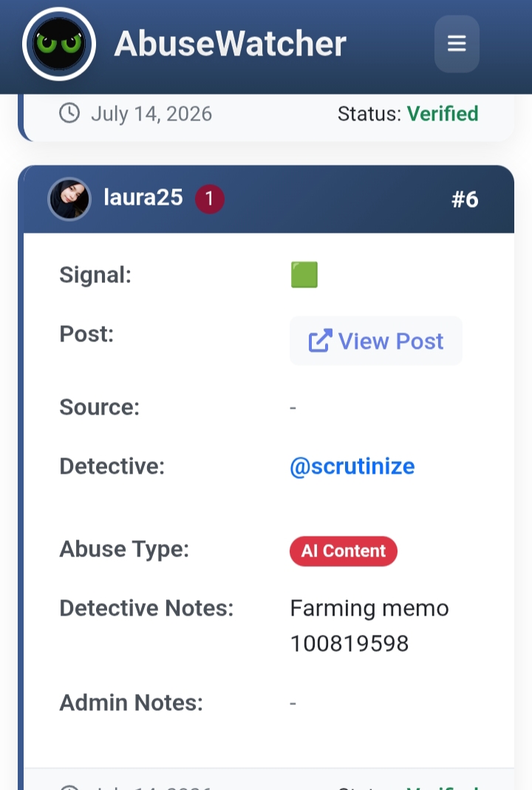The width and height of the screenshot is (532, 790).
Task: Click the AbuseWatcher site title
Action: point(231,44)
